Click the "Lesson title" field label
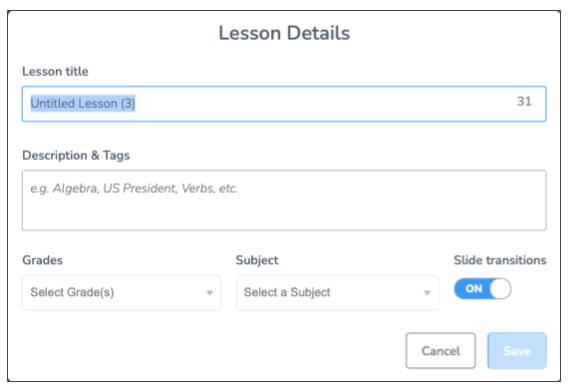The width and height of the screenshot is (570, 392). pyautogui.click(x=55, y=71)
